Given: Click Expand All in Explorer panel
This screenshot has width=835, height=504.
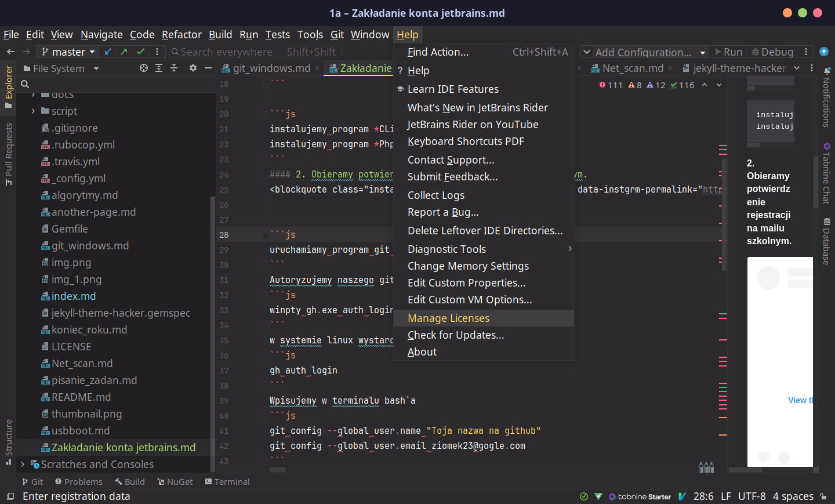Looking at the screenshot, I should (x=159, y=68).
